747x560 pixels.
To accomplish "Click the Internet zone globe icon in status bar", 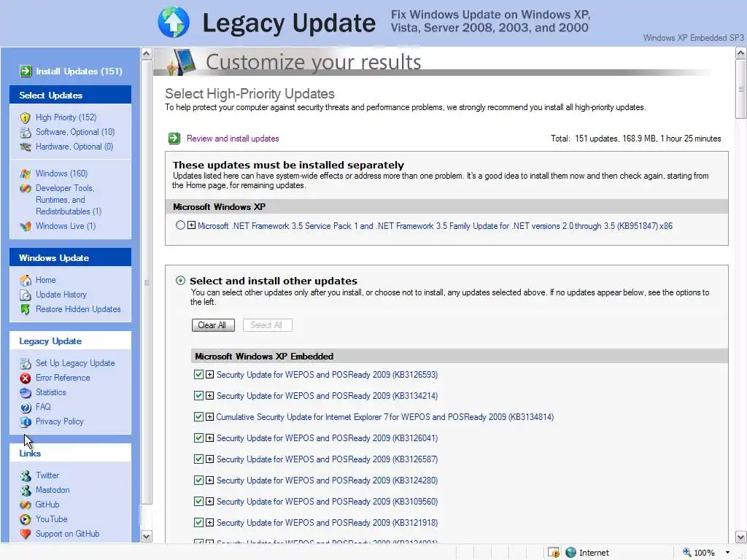I will (x=570, y=553).
